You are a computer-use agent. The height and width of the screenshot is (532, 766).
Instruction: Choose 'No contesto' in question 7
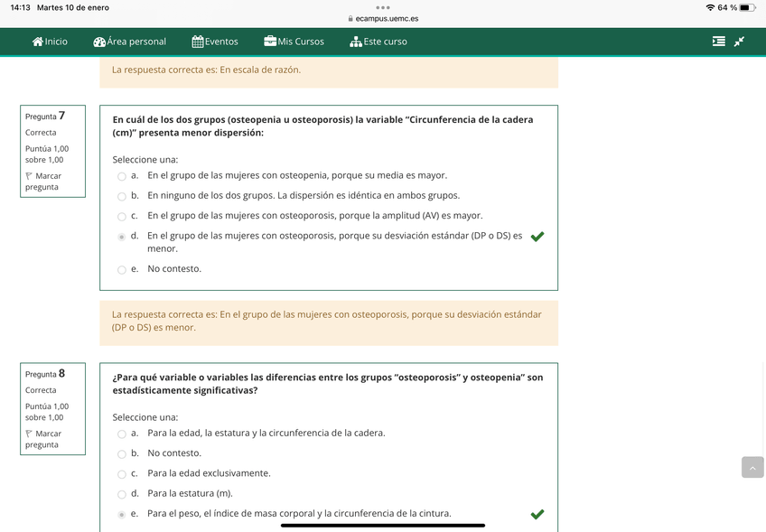pos(122,269)
